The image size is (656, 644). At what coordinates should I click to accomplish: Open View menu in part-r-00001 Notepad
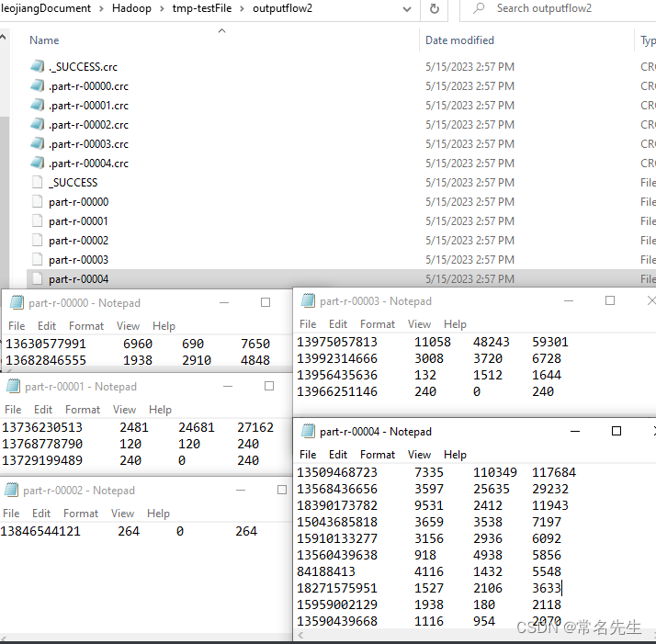[124, 409]
